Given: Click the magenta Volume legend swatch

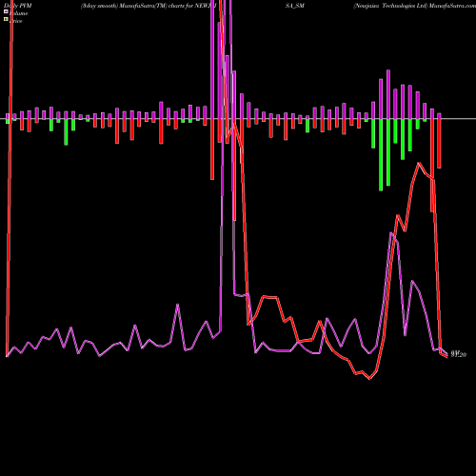Looking at the screenshot, I should coord(6,11).
